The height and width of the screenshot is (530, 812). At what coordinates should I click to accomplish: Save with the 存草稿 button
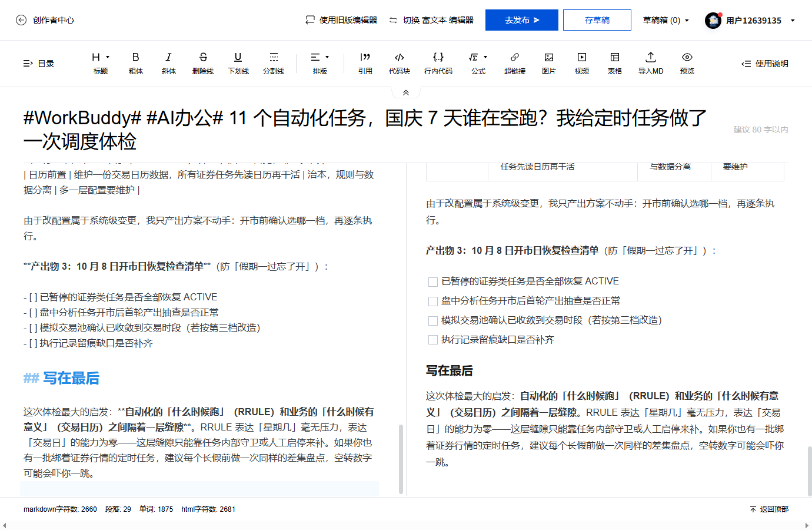tap(597, 20)
